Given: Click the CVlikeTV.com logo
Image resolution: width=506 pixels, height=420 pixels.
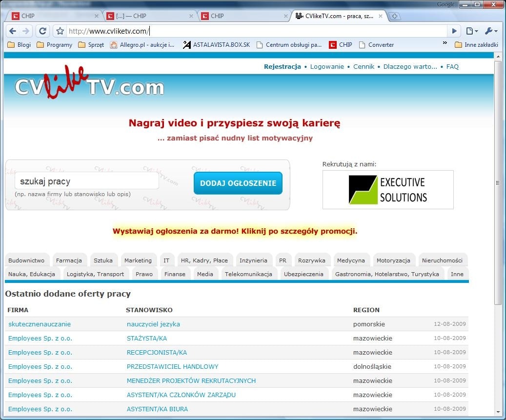Looking at the screenshot, I should tap(89, 83).
